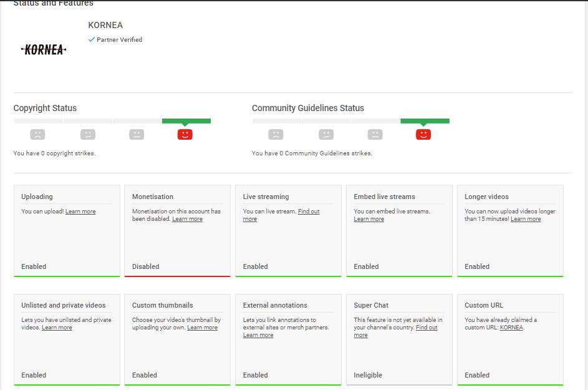This screenshot has height=390, width=588.
Task: Click the Live streaming card title
Action: [266, 197]
